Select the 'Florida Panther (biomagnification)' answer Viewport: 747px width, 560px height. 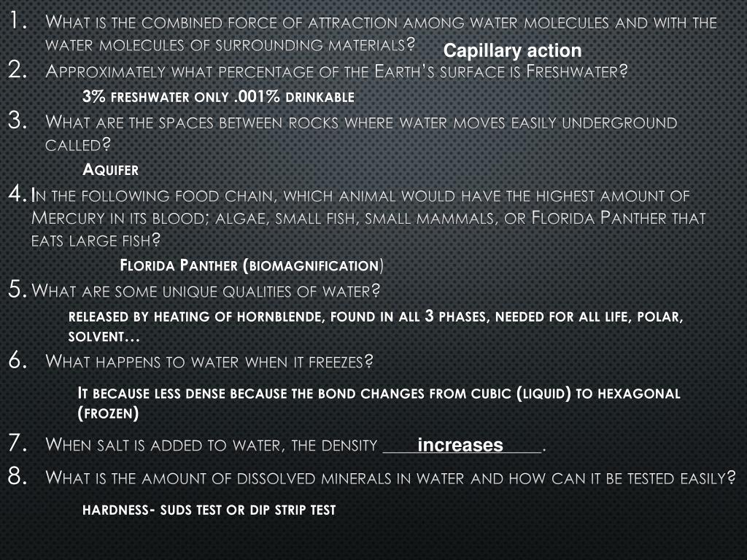click(252, 265)
